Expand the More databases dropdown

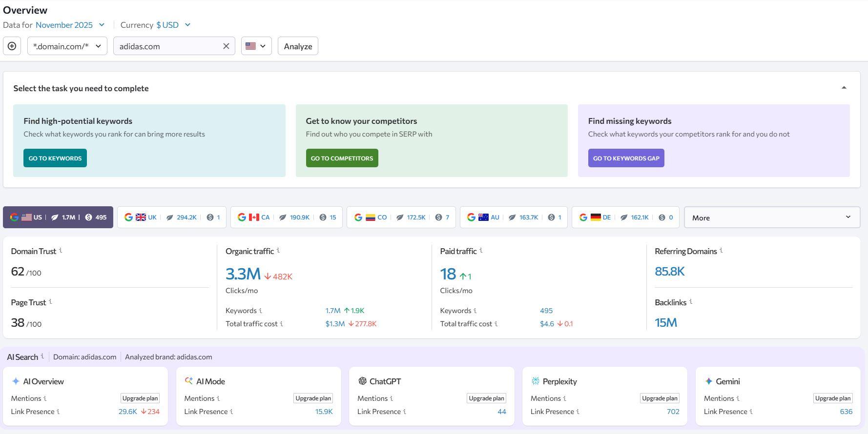[x=772, y=217]
